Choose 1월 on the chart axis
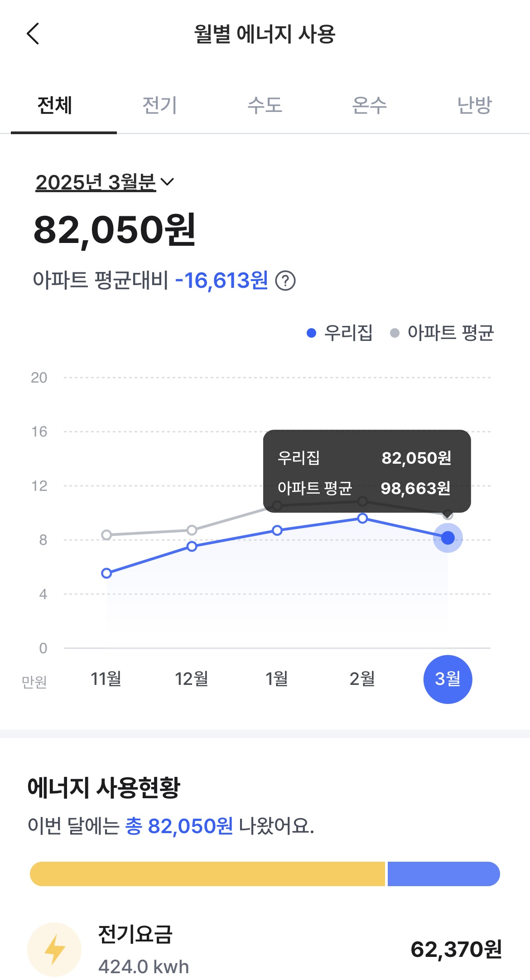The image size is (530, 980). click(277, 679)
